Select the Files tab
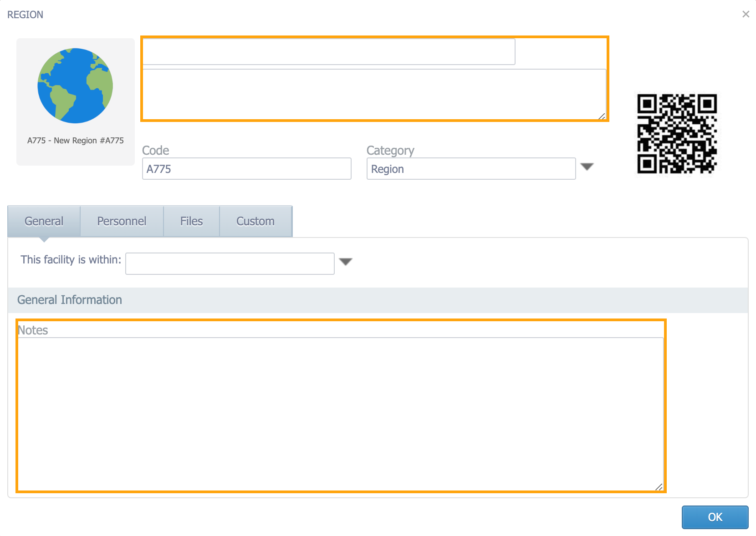Image resolution: width=756 pixels, height=536 pixels. [191, 221]
